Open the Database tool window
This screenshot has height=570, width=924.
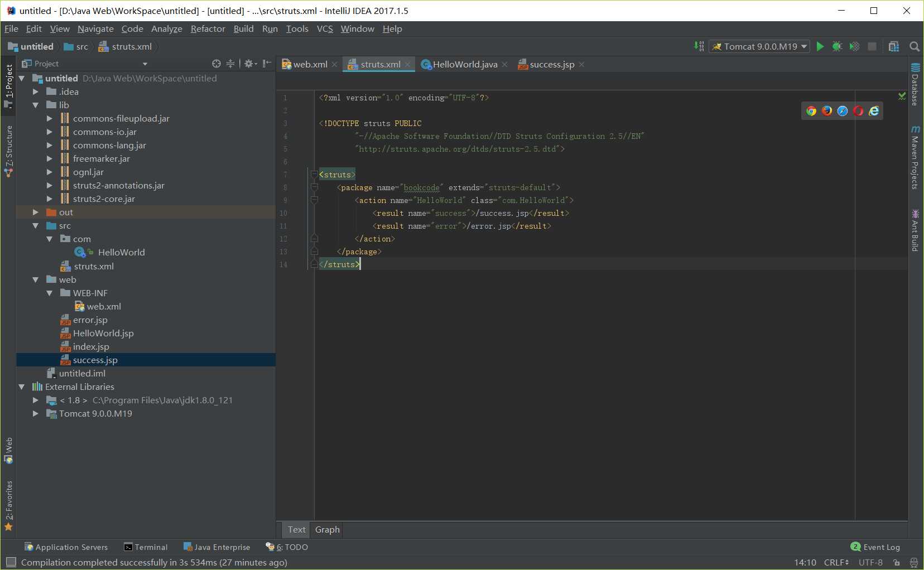(x=915, y=85)
